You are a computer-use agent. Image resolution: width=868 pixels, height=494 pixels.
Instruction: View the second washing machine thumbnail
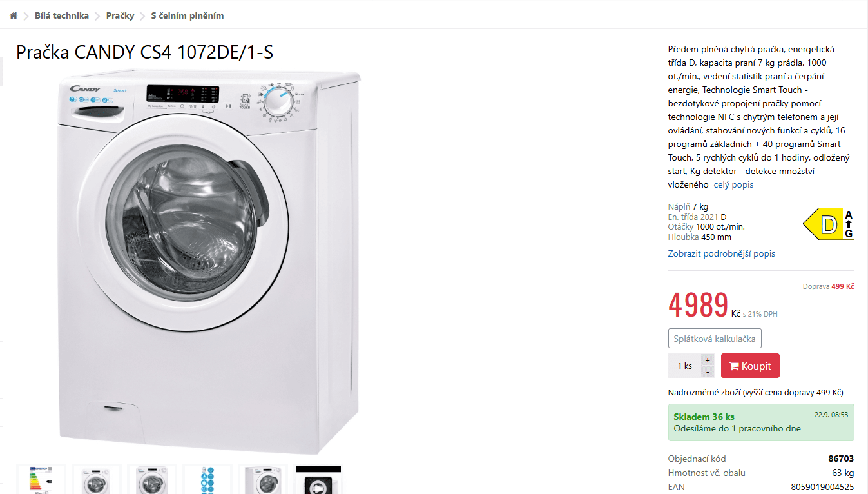click(x=96, y=479)
